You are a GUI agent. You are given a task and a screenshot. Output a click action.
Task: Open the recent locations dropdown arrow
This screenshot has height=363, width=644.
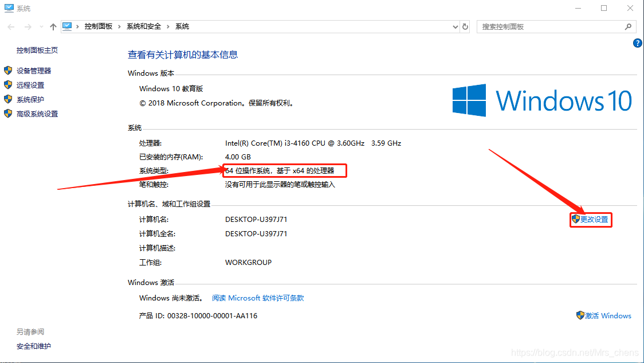point(41,27)
